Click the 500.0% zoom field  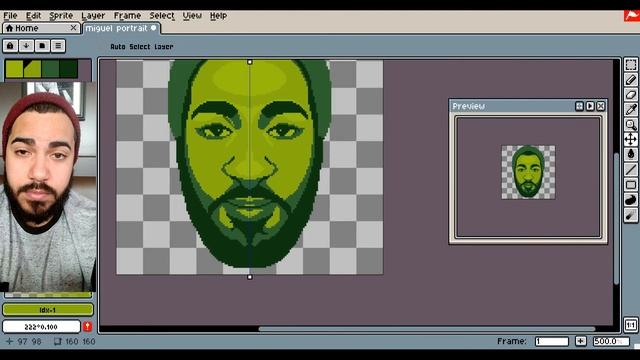pos(611,341)
